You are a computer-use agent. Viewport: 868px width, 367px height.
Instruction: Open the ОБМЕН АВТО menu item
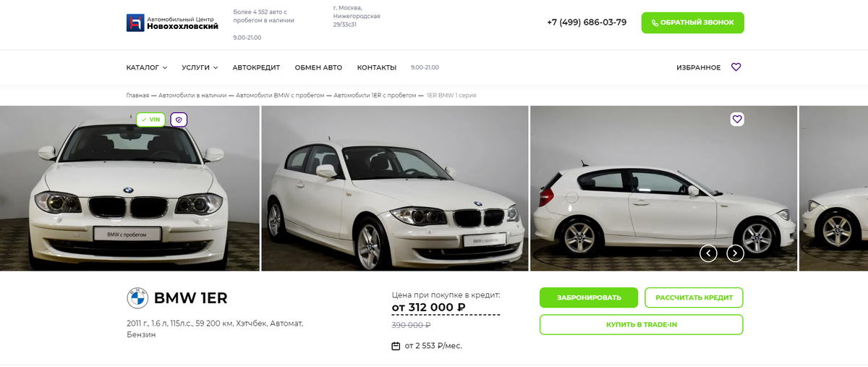pyautogui.click(x=318, y=67)
